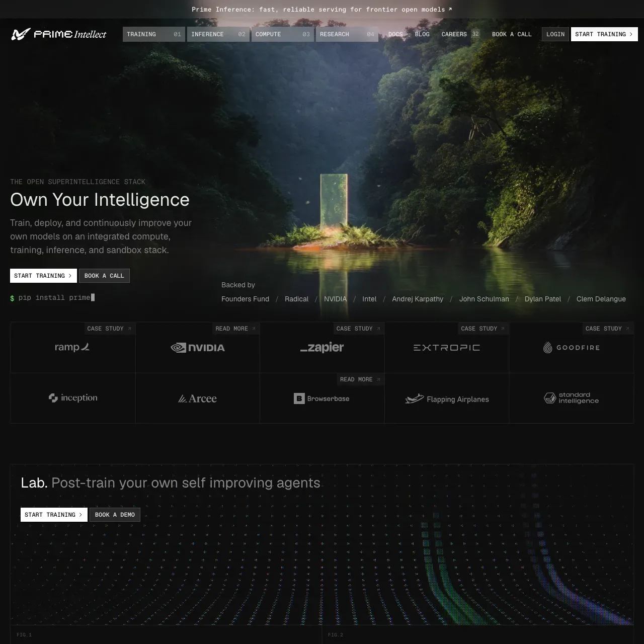Open the Training 01 menu
Image resolution: width=644 pixels, height=644 pixels.
[x=154, y=34]
